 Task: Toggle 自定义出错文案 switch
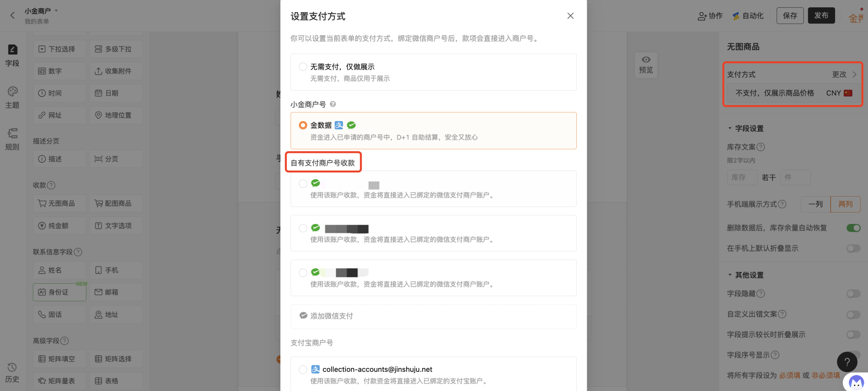pos(853,314)
